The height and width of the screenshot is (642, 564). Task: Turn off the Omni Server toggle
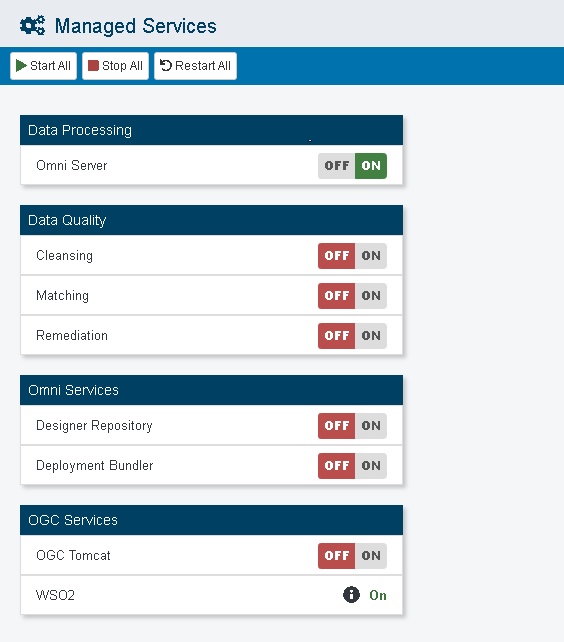pyautogui.click(x=336, y=166)
